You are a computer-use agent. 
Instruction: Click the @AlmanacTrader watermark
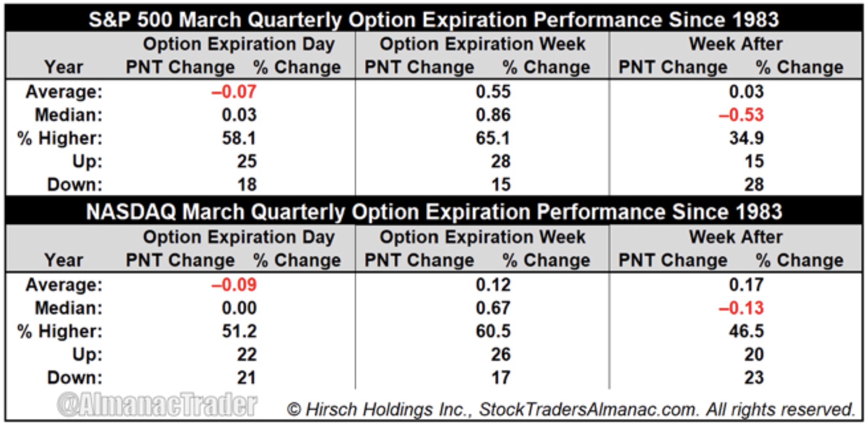click(157, 404)
